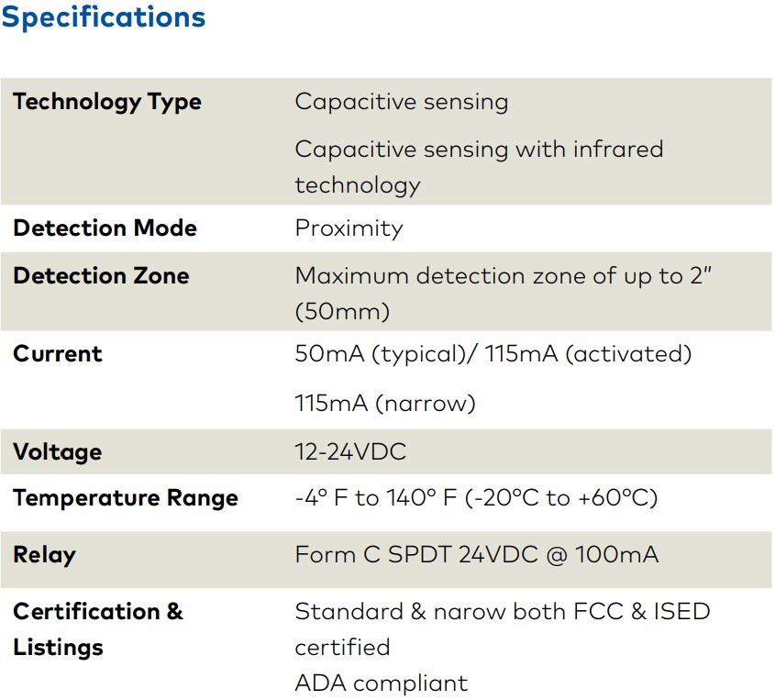Click the Capacitive sensing value

coord(402,103)
